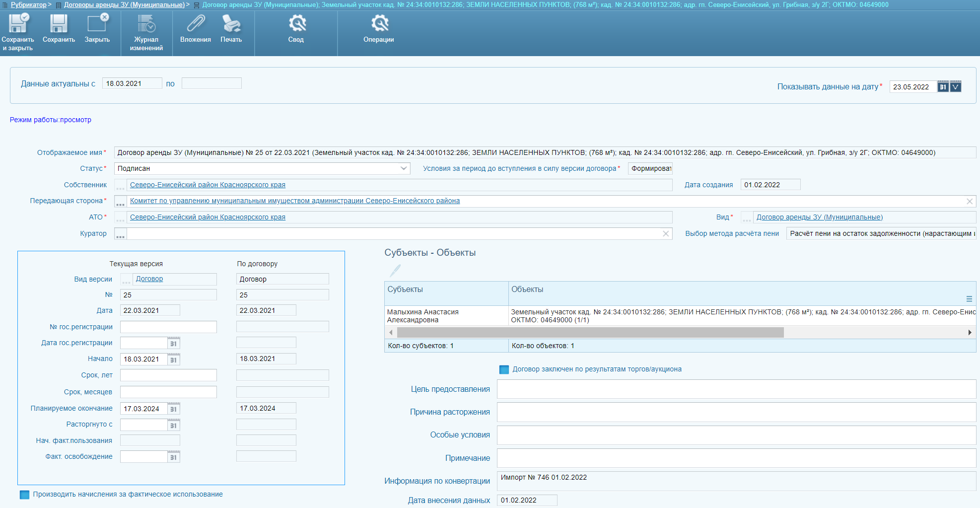Toggle Договор заключен по результатам торгов/аукциона checkbox
Image resolution: width=980 pixels, height=508 pixels.
coord(504,369)
